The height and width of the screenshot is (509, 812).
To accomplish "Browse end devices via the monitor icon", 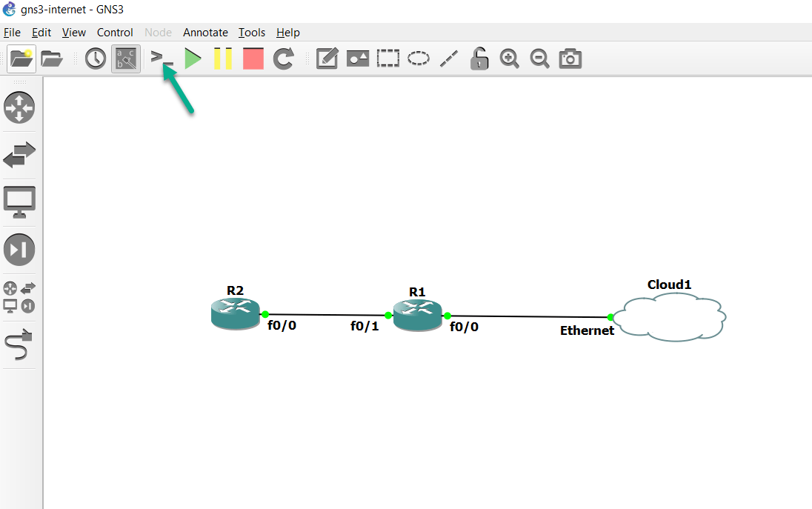I will click(19, 202).
